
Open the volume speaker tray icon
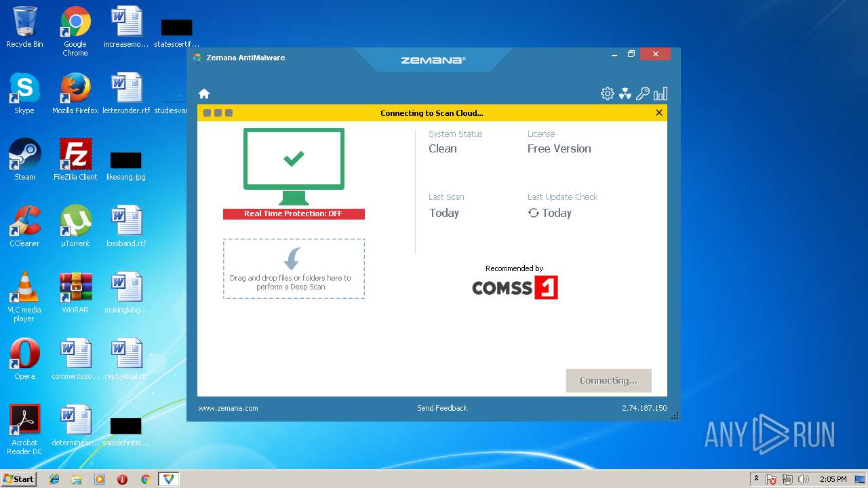804,479
